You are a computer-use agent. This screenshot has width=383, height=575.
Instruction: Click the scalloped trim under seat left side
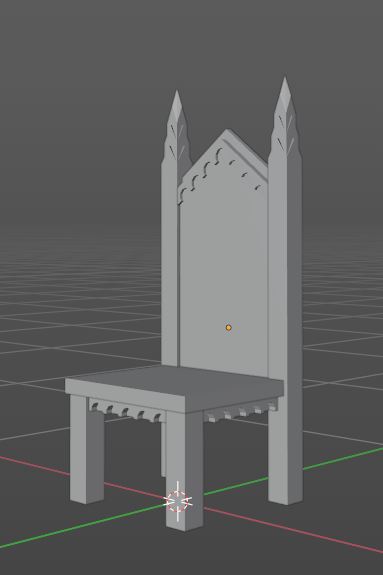point(125,411)
